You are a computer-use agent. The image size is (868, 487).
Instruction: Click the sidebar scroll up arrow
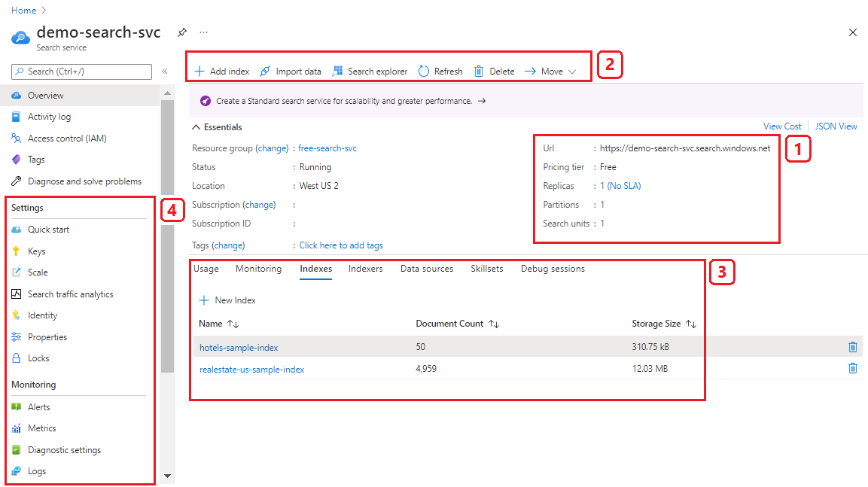167,93
